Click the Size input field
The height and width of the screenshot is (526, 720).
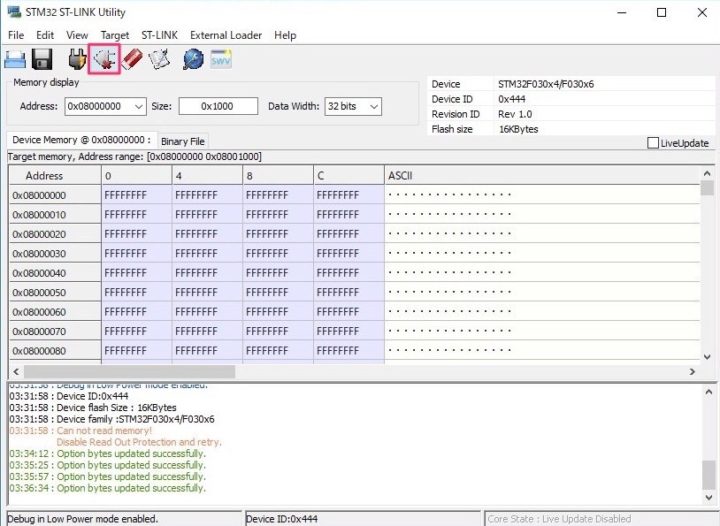pyautogui.click(x=217, y=106)
